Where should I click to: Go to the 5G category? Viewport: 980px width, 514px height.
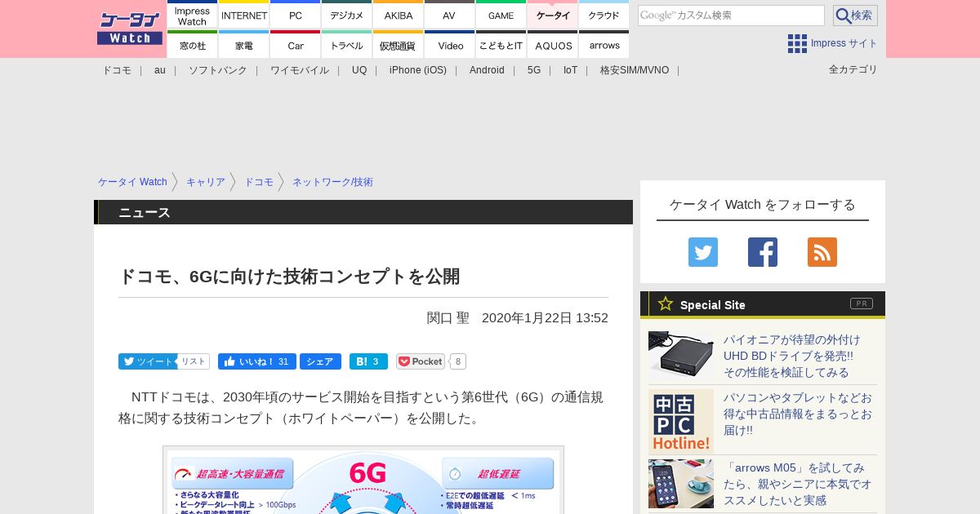(534, 70)
